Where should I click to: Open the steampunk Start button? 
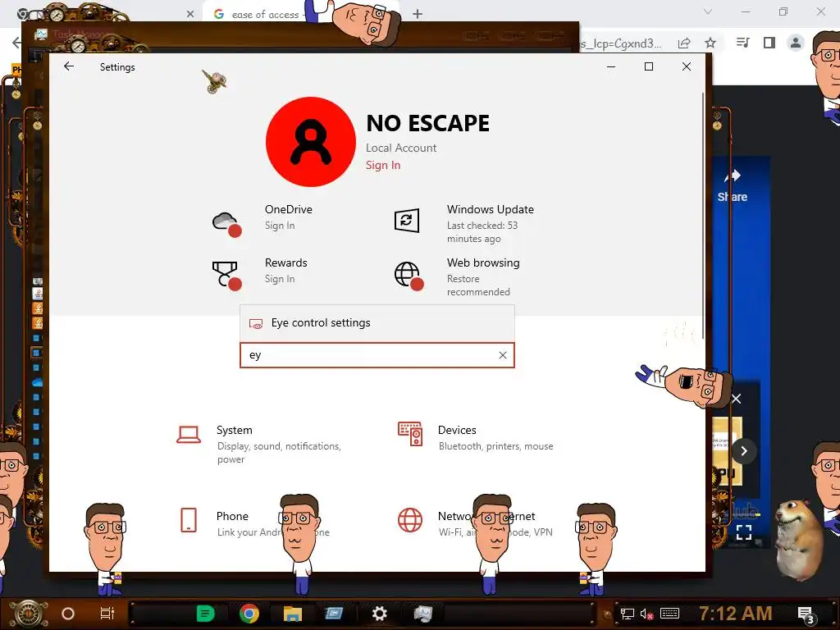point(29,613)
